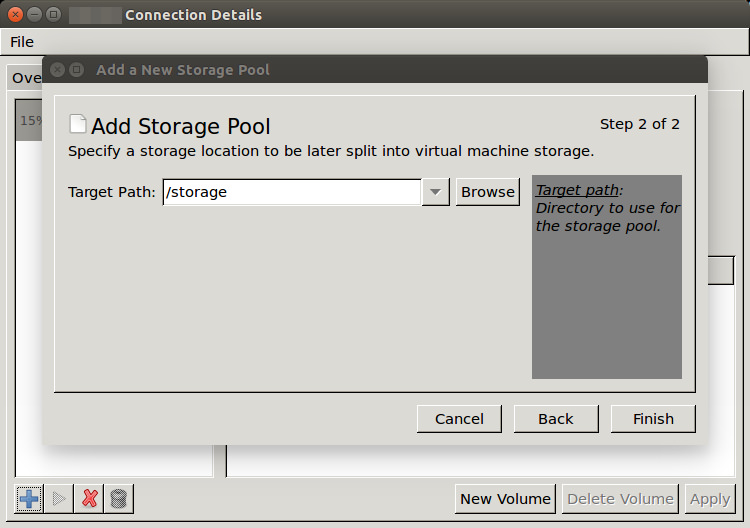Screen dimensions: 750x528
Task: Go Back to the previous step
Action: 556,419
